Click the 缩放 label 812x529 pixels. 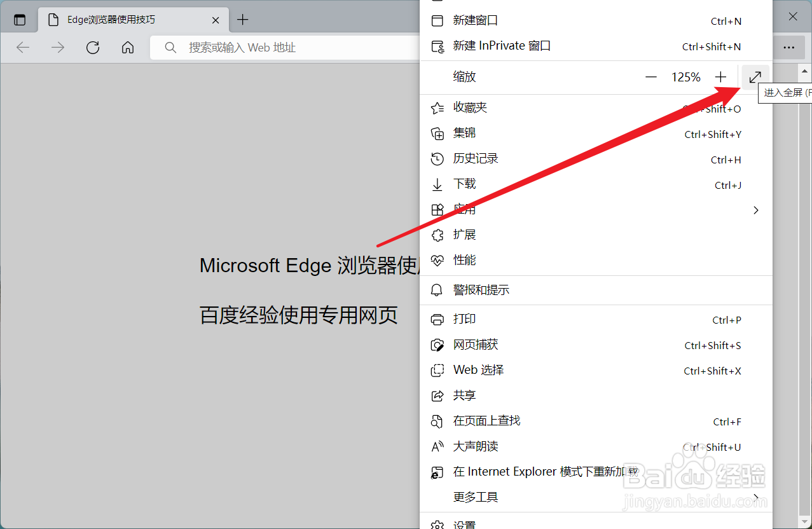point(464,77)
